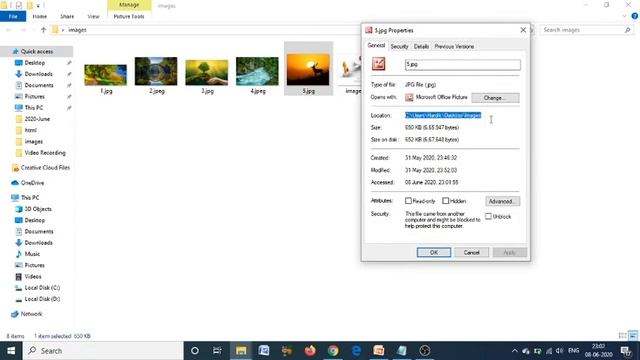Select the deer sunset thumbnail 5.jpg
Viewport: 640px width, 360px height.
308,70
